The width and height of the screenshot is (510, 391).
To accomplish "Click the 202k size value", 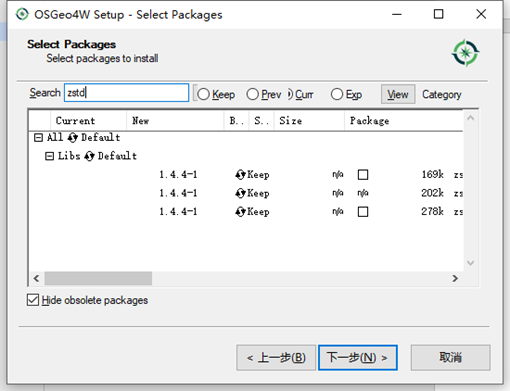I will pos(433,193).
